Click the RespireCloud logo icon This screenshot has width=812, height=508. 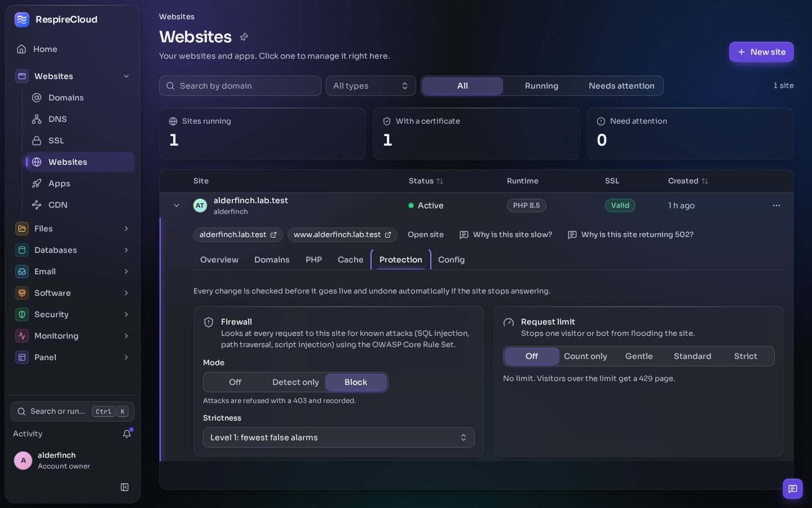coord(22,20)
